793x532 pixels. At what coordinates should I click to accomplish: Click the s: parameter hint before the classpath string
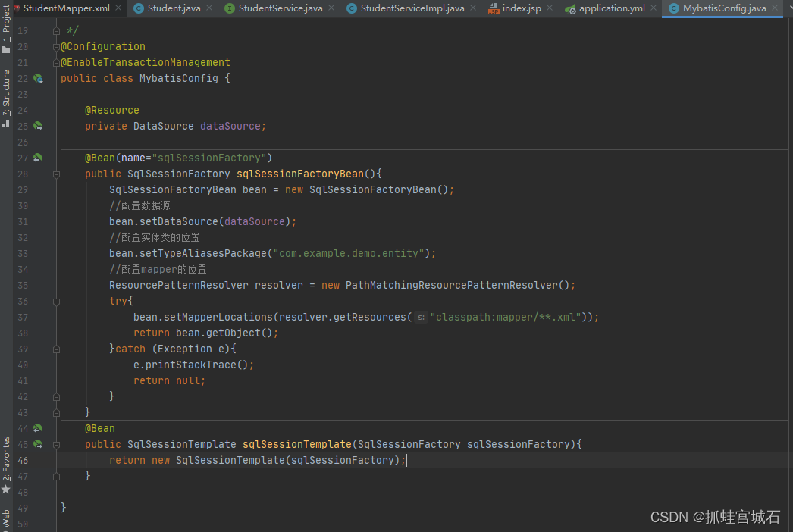[x=420, y=317]
